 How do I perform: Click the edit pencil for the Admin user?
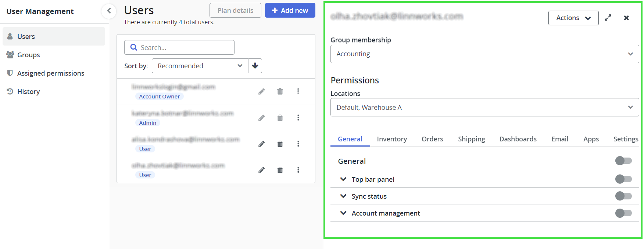click(261, 118)
